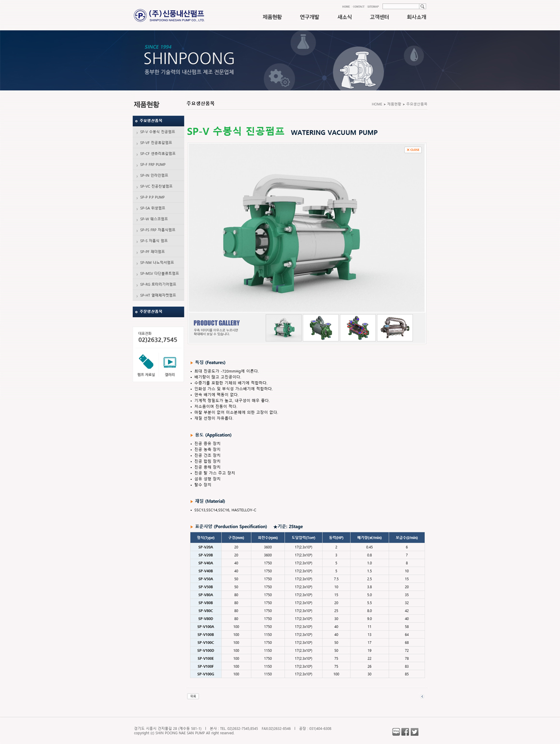This screenshot has width=560, height=744.
Task: Open the Twitter icon in footer
Action: pyautogui.click(x=414, y=732)
